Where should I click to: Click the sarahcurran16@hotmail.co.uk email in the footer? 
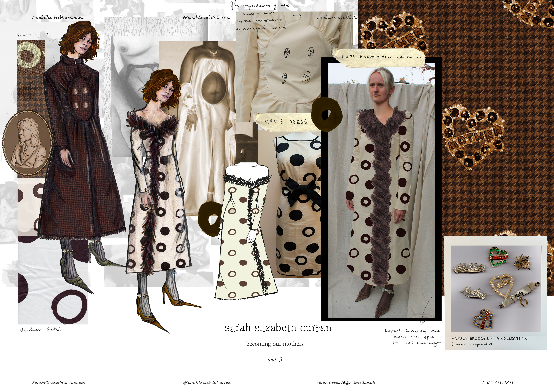(x=346, y=382)
